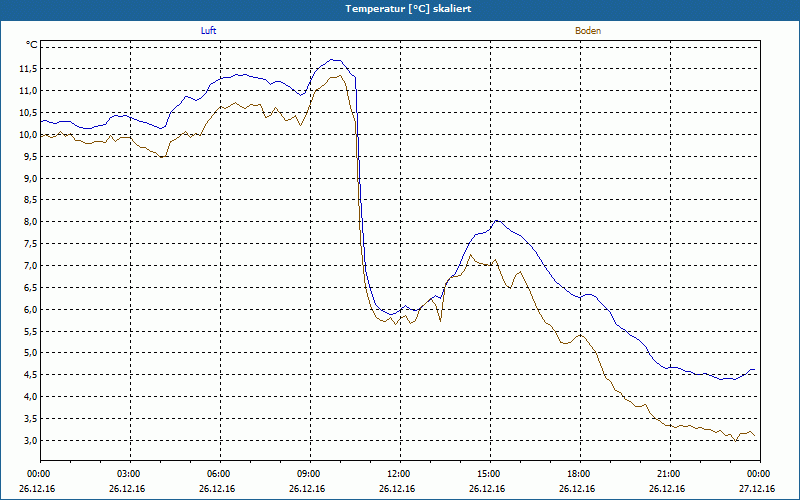Click the 11,5 y-axis value
This screenshot has width=800, height=500.
pyautogui.click(x=28, y=69)
